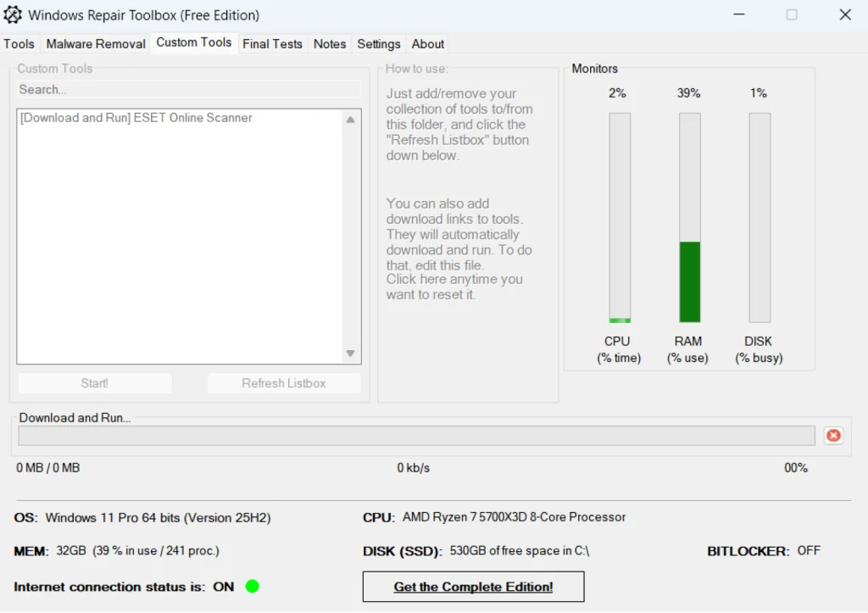Click the scrollbar up arrow in the tools list
868x613 pixels.
[x=350, y=120]
